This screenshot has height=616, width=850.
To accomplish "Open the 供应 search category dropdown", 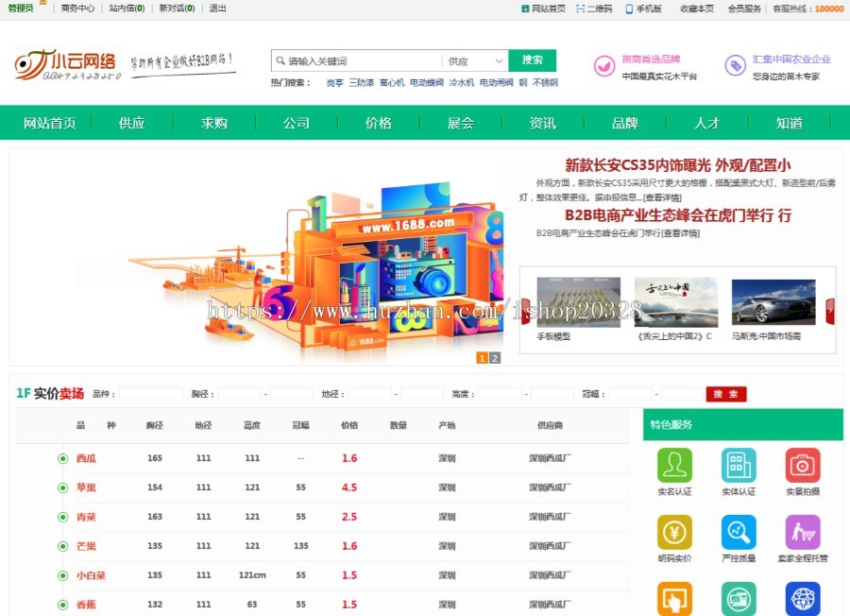I will click(x=474, y=60).
